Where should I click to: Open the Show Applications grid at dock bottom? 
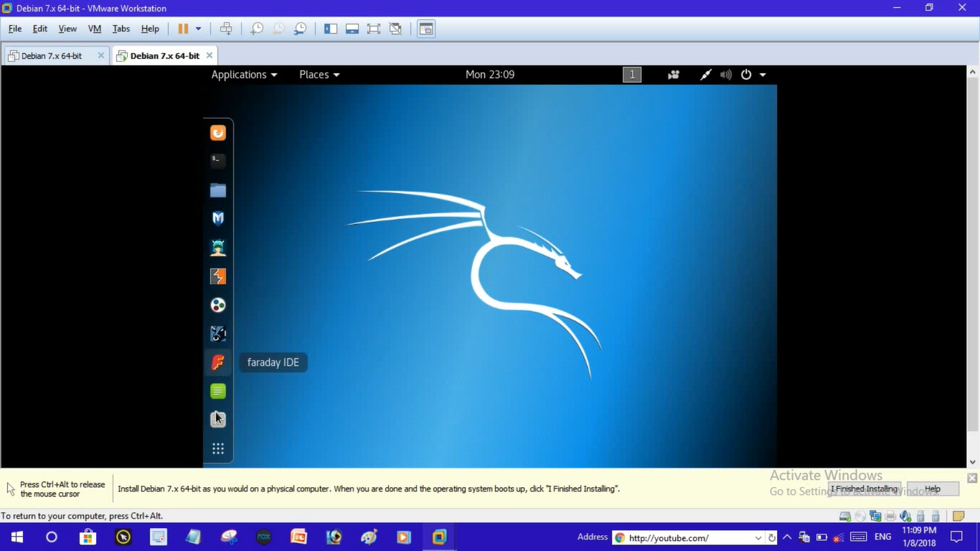coord(217,448)
